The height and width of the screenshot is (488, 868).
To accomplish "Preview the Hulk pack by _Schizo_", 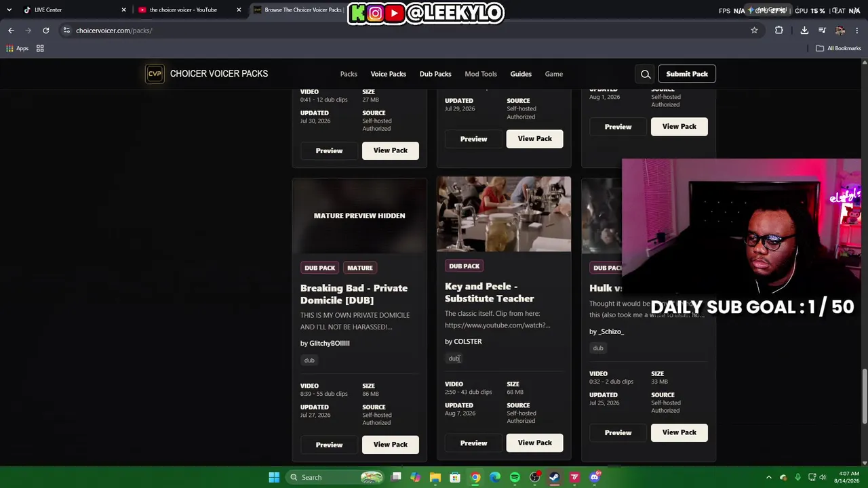I will point(618,432).
